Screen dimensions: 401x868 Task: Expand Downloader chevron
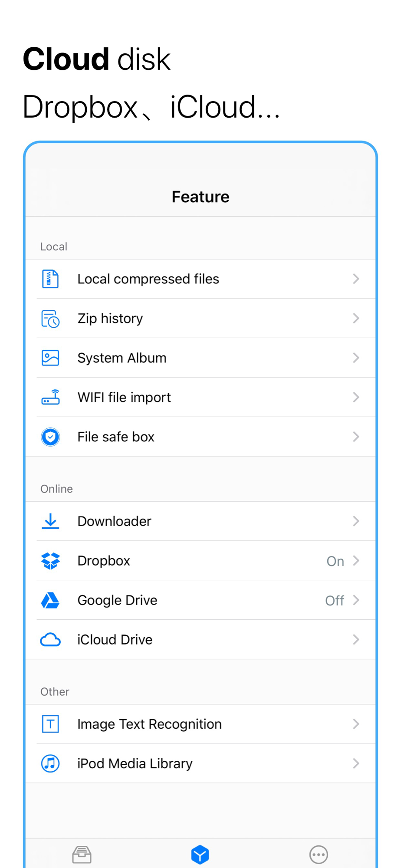click(x=356, y=521)
